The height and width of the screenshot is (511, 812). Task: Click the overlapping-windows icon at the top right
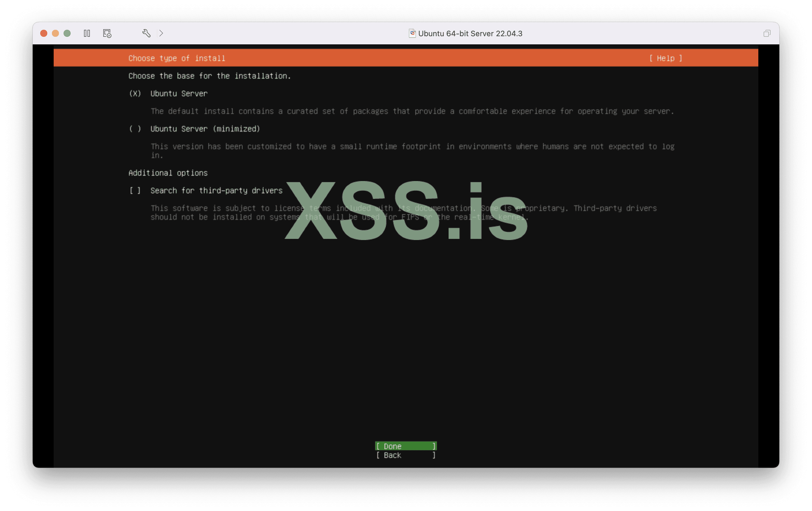(767, 33)
